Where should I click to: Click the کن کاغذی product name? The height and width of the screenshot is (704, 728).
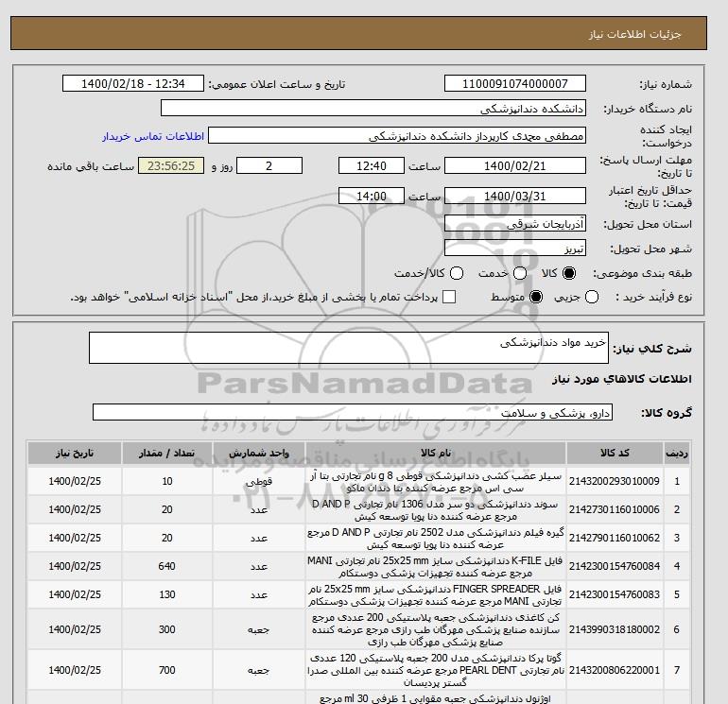point(436,629)
